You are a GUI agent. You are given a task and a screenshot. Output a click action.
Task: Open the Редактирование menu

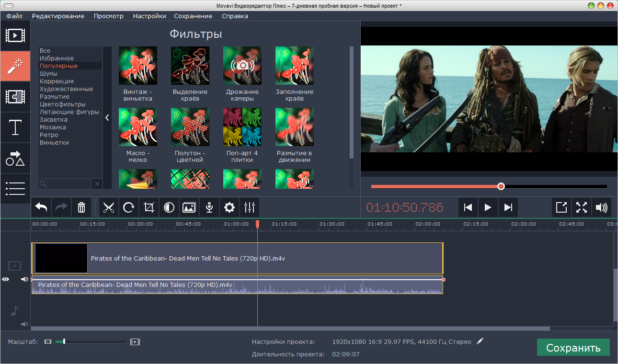58,16
